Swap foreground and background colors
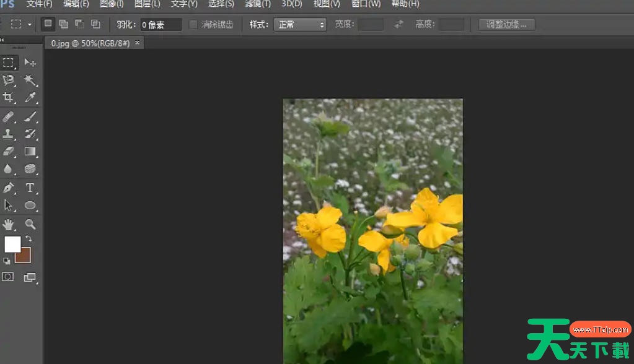Viewport: 634px width, 364px height. point(29,238)
